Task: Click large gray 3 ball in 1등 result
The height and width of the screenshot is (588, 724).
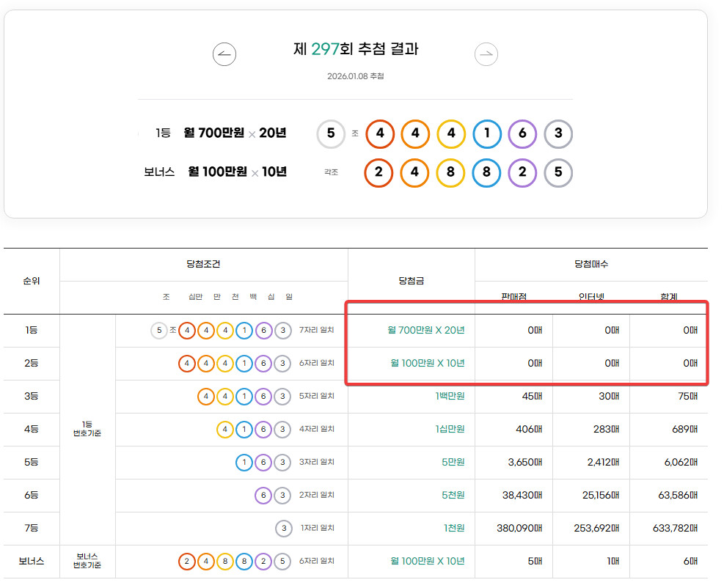Action: tap(558, 134)
